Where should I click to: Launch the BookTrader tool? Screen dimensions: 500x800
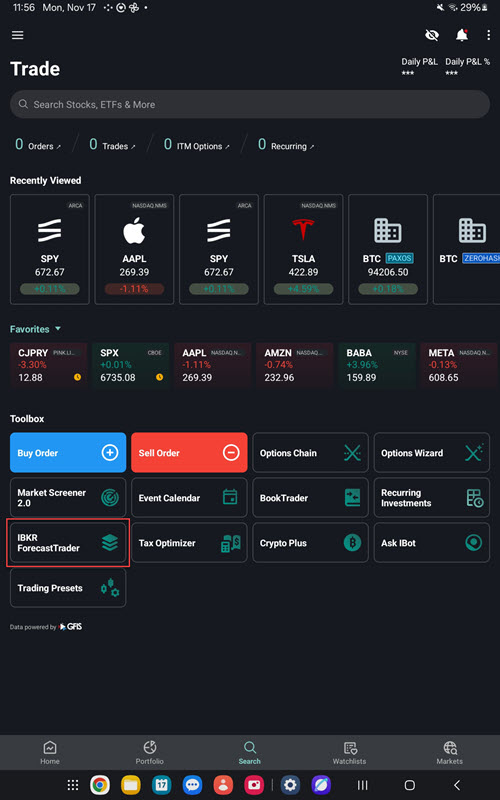[x=310, y=497]
